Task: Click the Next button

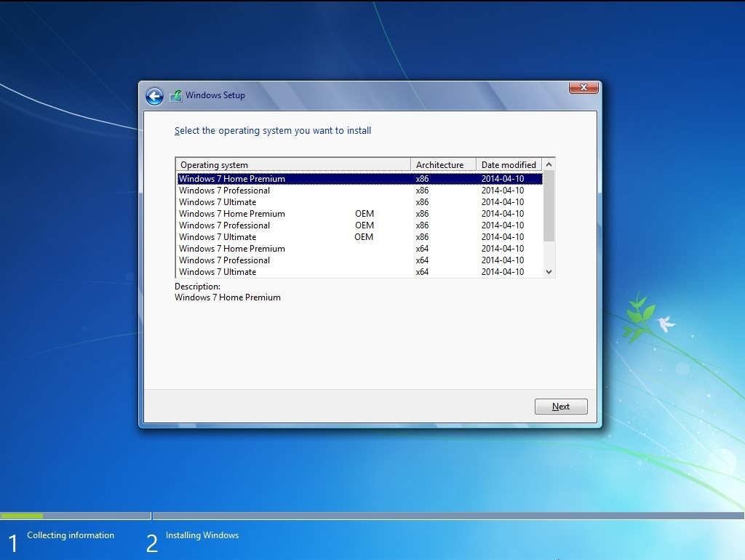Action: coord(560,406)
